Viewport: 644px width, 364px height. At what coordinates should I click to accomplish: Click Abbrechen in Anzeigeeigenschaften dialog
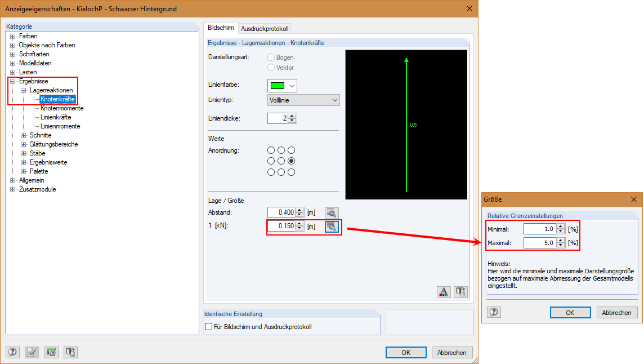(452, 353)
